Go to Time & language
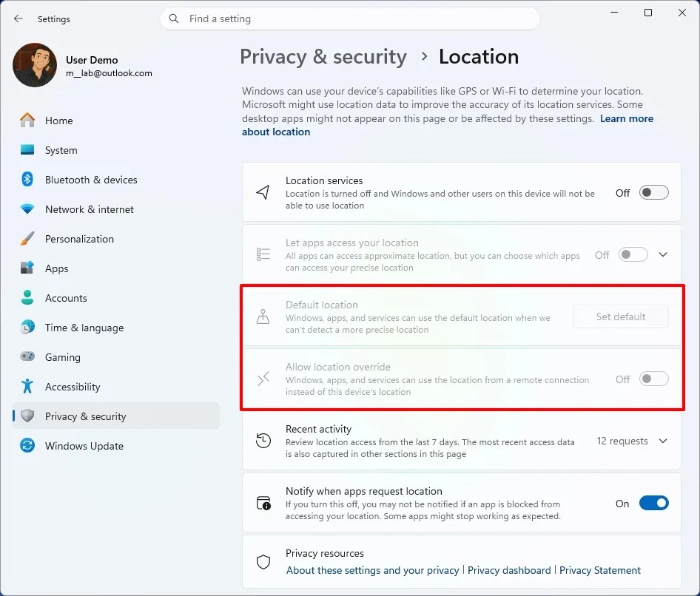The width and height of the screenshot is (700, 596). click(116, 327)
